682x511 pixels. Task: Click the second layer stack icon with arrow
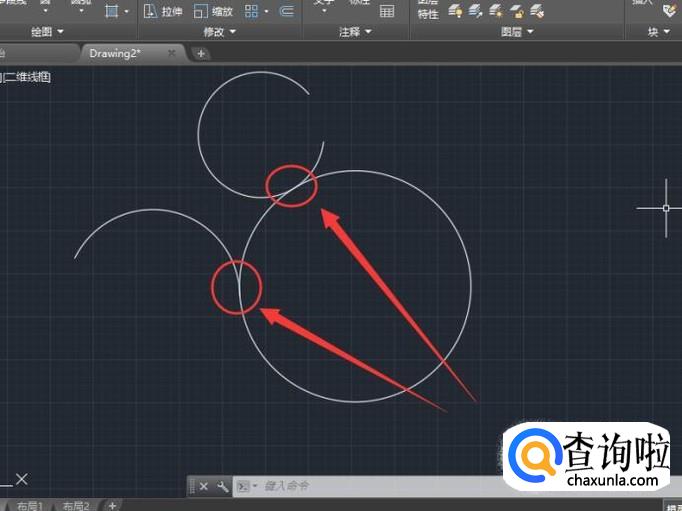475,11
